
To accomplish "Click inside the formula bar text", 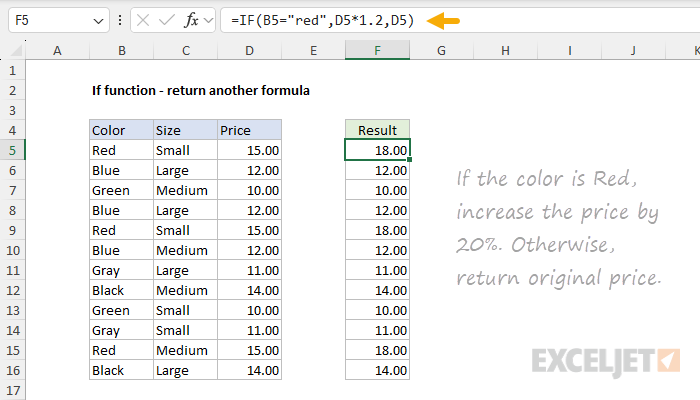I will [323, 21].
